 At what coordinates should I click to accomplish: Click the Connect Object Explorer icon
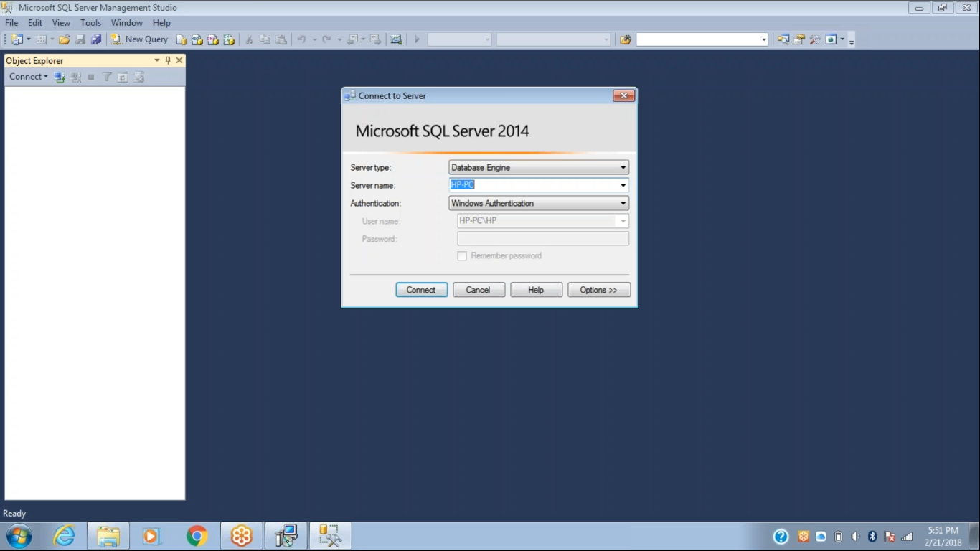click(x=60, y=77)
